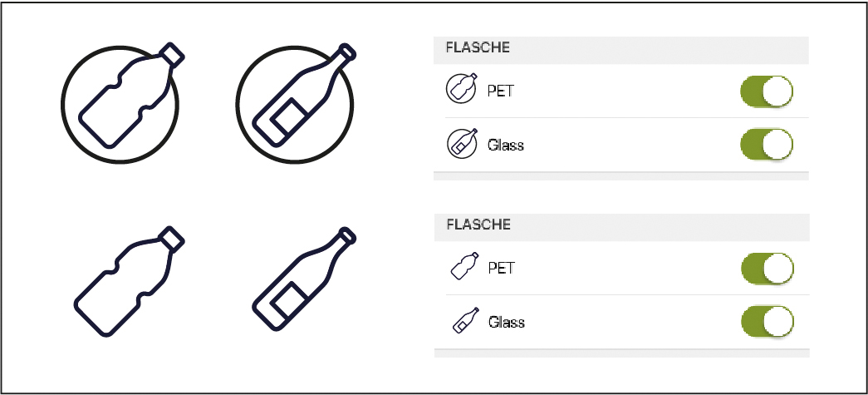Click gray footer bar under the uncircled Glass row
The width and height of the screenshot is (868, 395).
coord(621,353)
